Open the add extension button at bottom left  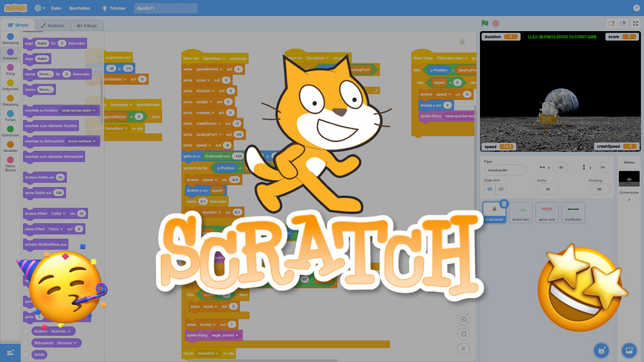(x=10, y=352)
